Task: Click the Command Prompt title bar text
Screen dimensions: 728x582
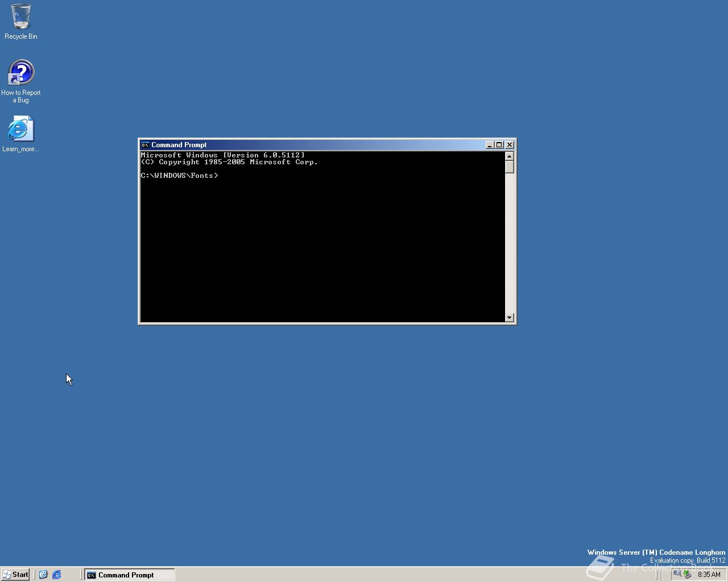Action: click(179, 145)
